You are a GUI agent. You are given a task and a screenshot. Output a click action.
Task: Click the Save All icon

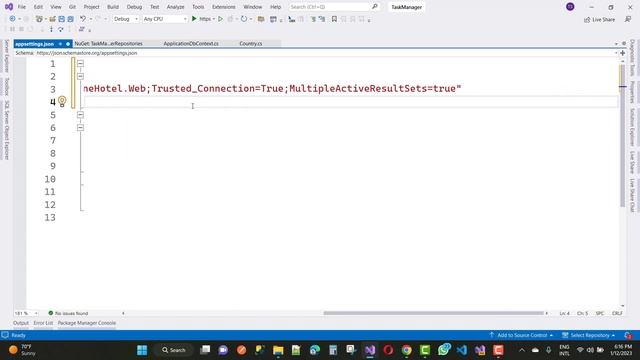[71, 19]
